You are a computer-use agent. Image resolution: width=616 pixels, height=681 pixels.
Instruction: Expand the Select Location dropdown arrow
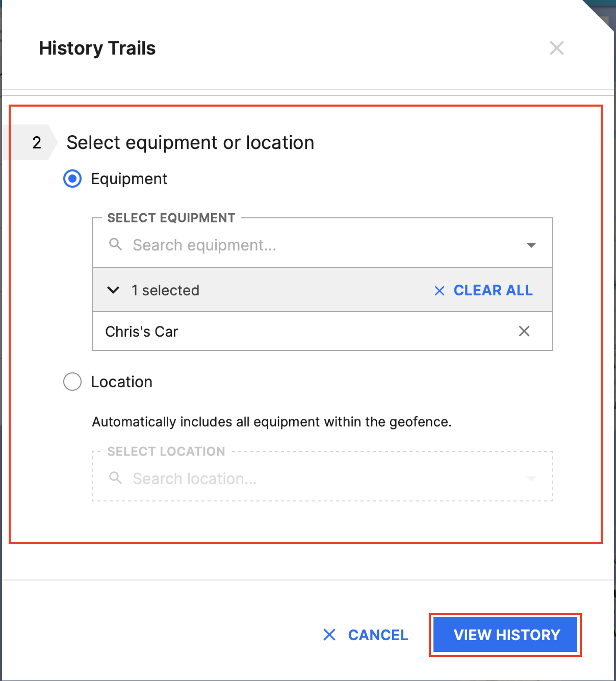tap(531, 479)
